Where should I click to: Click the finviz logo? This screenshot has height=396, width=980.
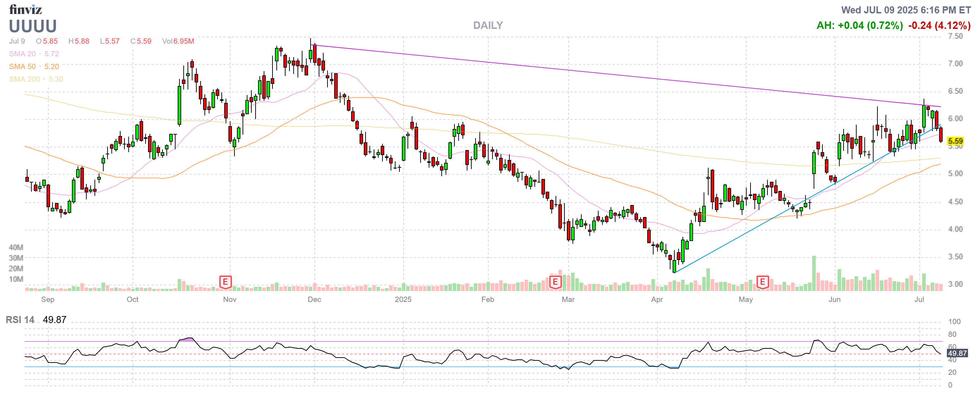pos(25,9)
